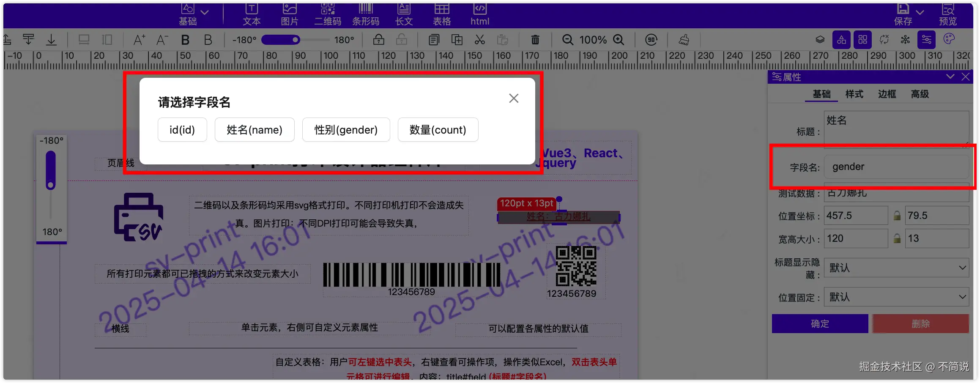
Task: Collapse the 属性 panel with its chevron
Action: point(950,77)
